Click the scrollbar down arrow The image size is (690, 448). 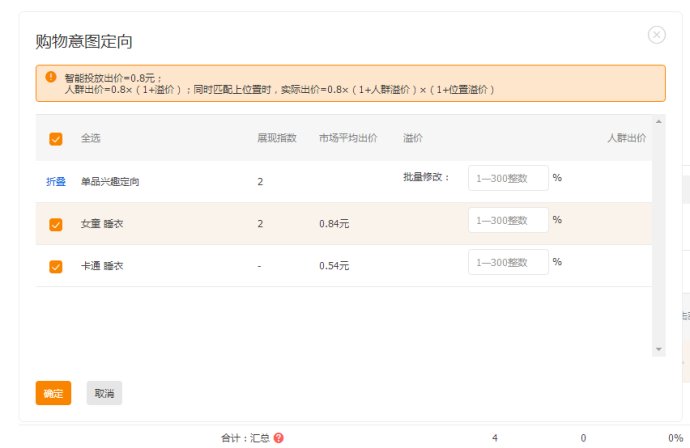(x=659, y=349)
